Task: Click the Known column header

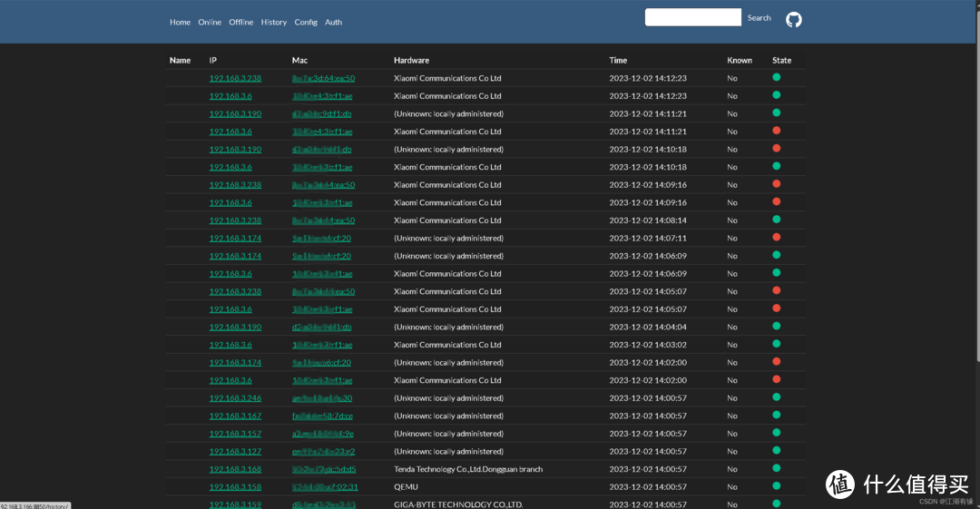Action: tap(740, 61)
